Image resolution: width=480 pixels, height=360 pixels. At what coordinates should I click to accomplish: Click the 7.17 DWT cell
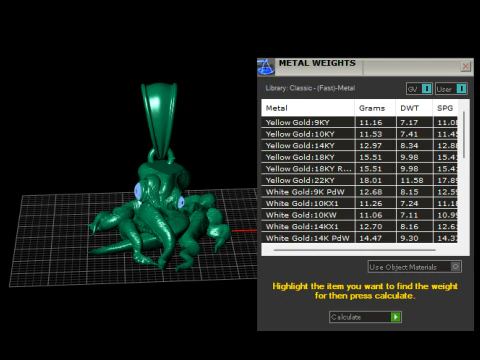click(414, 122)
